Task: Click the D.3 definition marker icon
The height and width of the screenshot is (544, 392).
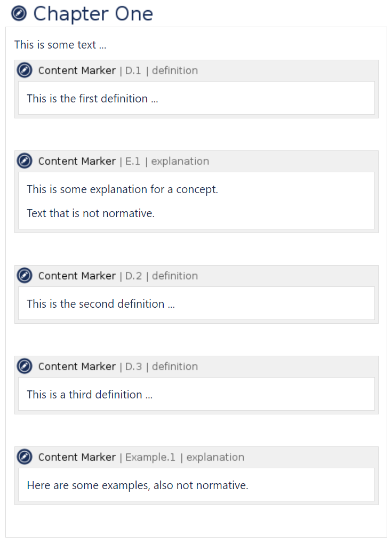Action: [25, 366]
